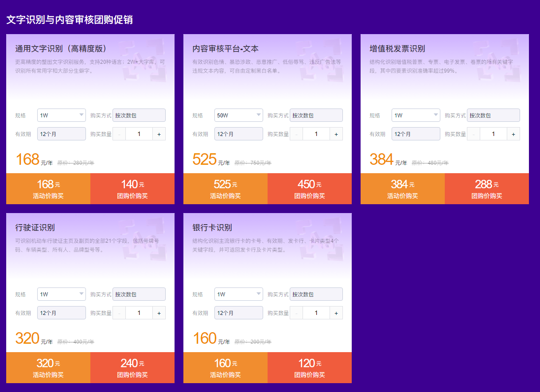Click 384元 活动价购买 button
Image resolution: width=540 pixels, height=392 pixels.
point(403,189)
